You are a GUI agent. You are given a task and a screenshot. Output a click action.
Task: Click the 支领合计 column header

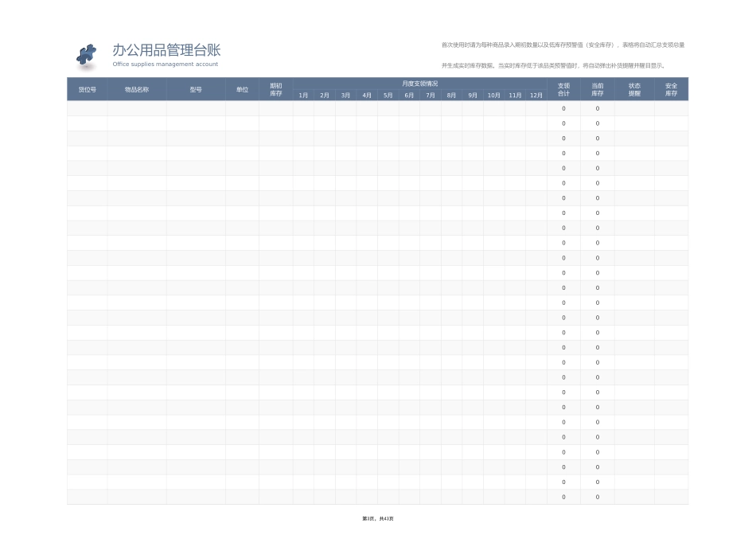pyautogui.click(x=563, y=89)
